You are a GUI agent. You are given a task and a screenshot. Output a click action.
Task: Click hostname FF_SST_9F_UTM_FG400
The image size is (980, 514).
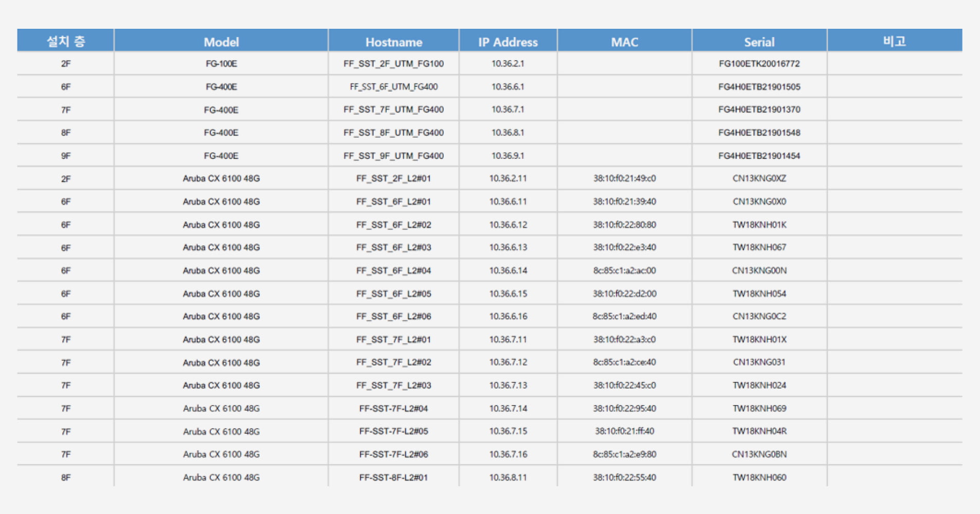393,156
